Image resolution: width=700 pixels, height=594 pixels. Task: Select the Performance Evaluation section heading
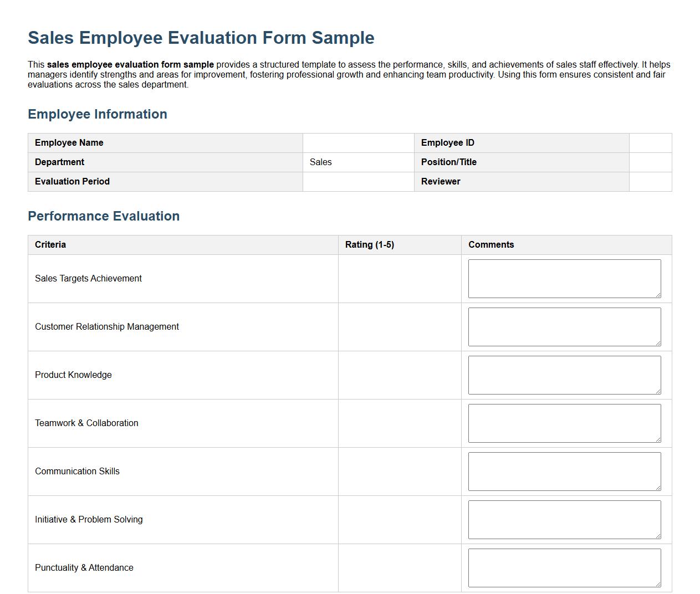tap(104, 216)
